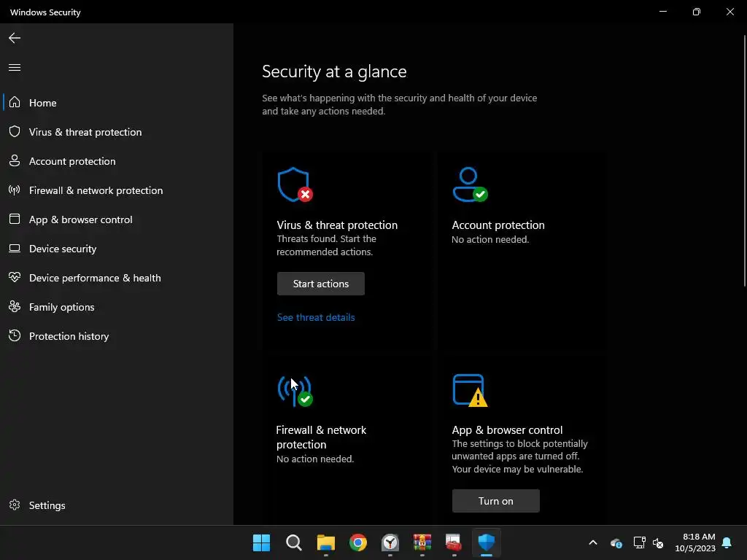The height and width of the screenshot is (560, 747).
Task: Click the Settings gear icon
Action: tap(15, 505)
